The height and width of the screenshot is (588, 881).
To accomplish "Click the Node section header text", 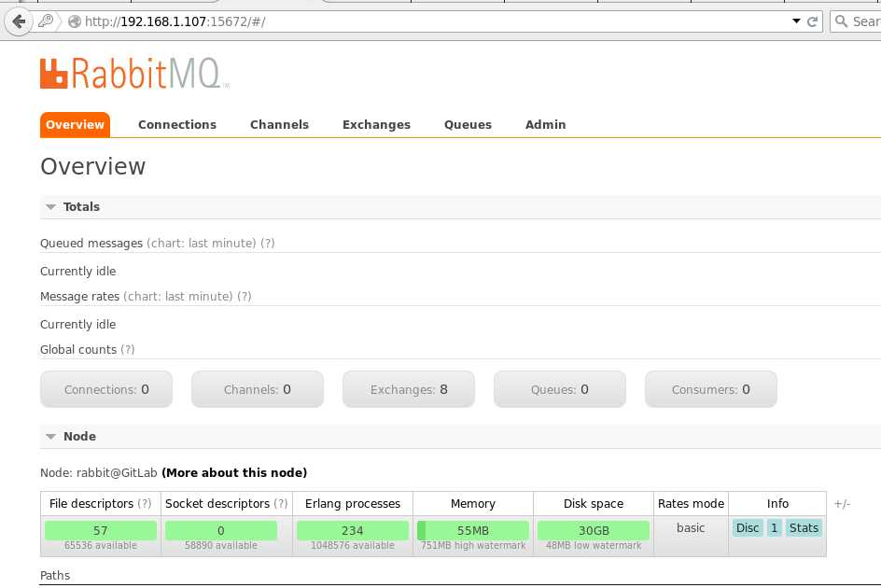I will pyautogui.click(x=79, y=436).
